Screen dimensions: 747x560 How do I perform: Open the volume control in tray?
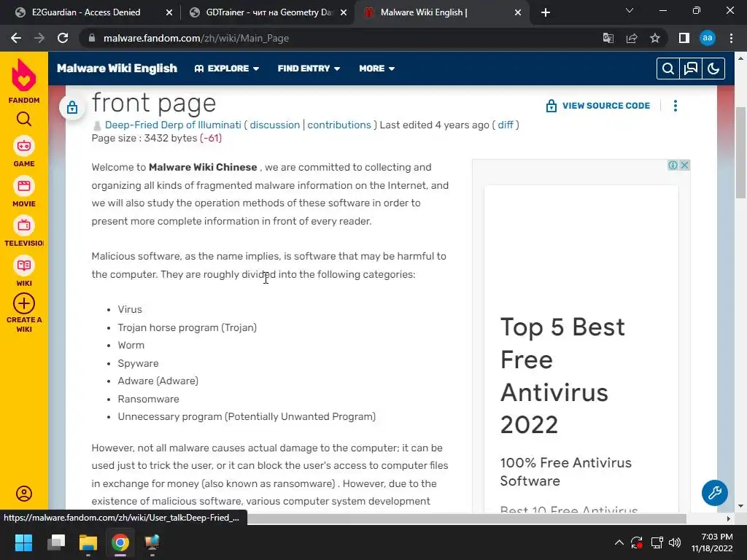[x=675, y=542]
